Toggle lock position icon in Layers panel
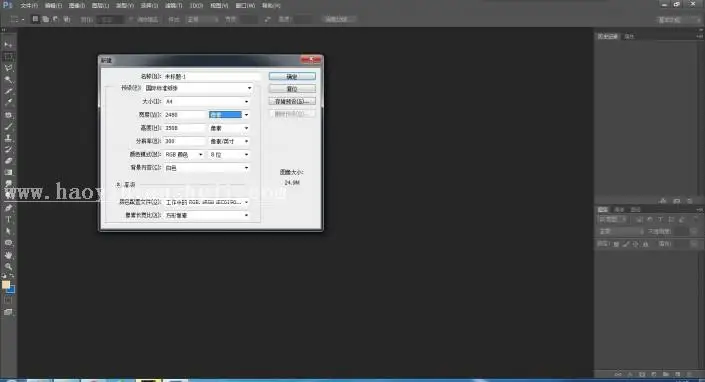Image resolution: width=705 pixels, height=382 pixels. click(636, 244)
